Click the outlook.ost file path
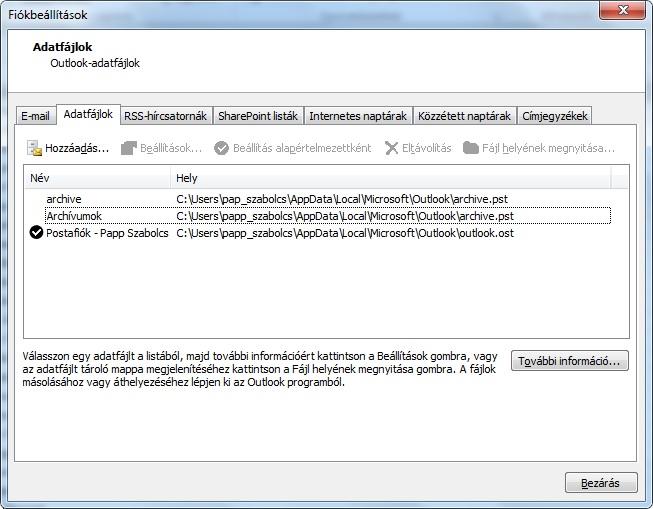Viewport: 653px width, 509px height. click(x=345, y=233)
